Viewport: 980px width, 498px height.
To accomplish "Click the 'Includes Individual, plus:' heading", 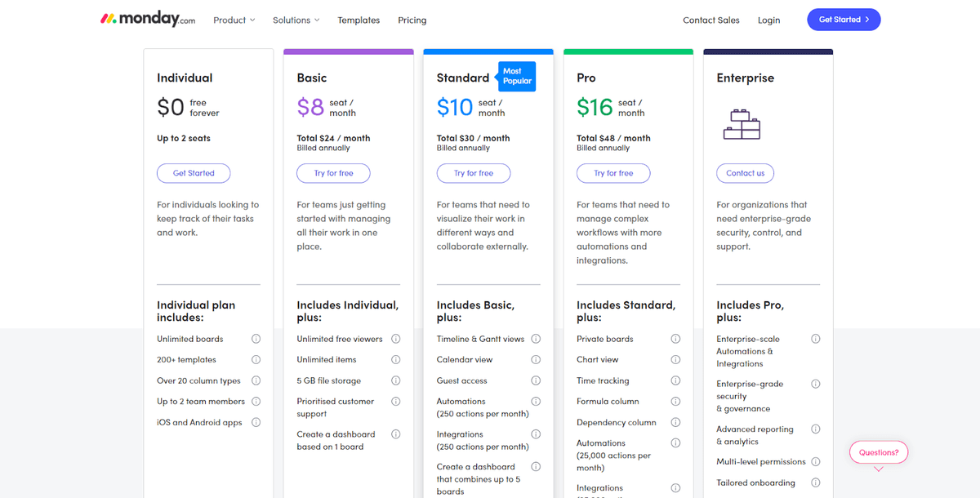I will (347, 311).
